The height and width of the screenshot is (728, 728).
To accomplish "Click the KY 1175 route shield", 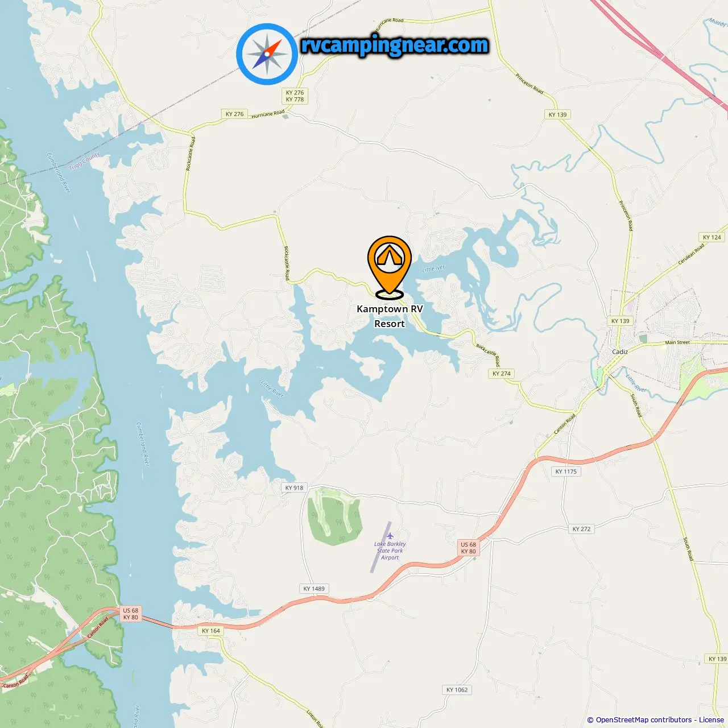I will [566, 471].
